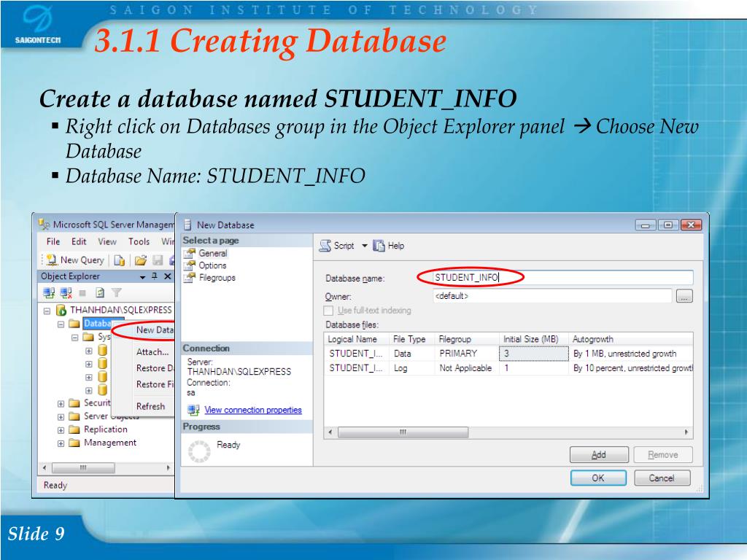Click the Remove button
The image size is (747, 560).
(x=662, y=455)
